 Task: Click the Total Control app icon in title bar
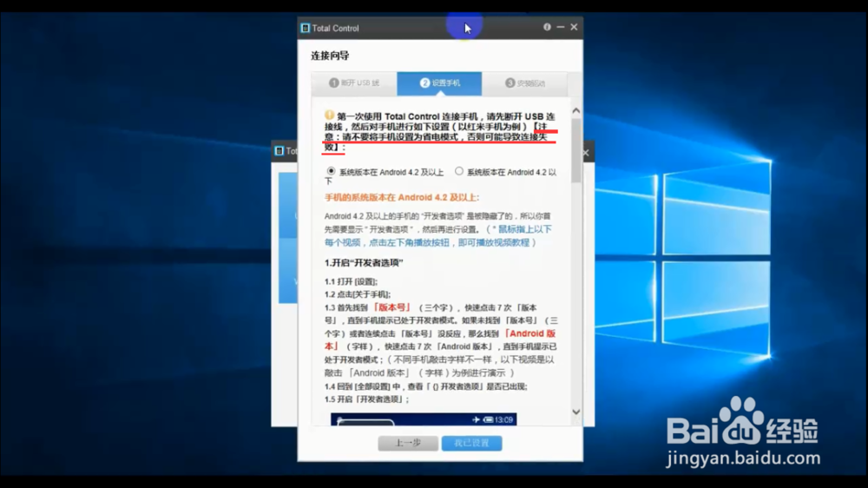(x=305, y=28)
